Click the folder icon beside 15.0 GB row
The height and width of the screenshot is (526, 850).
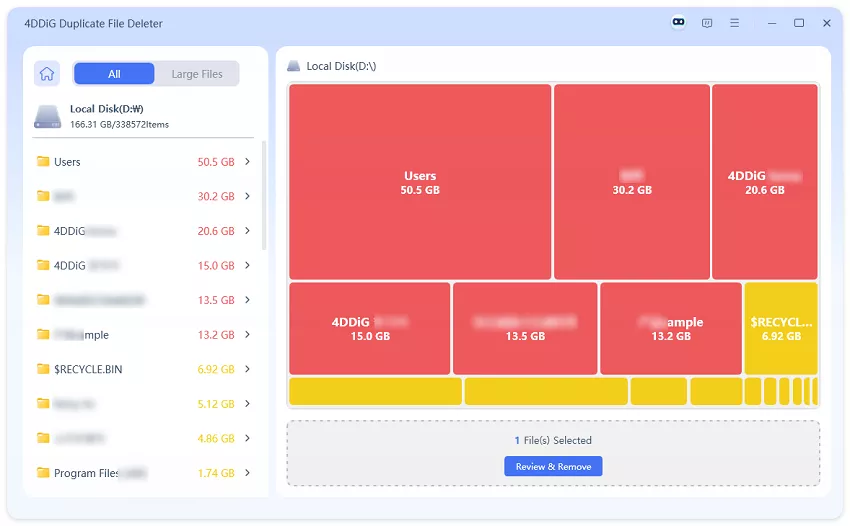pyautogui.click(x=43, y=265)
